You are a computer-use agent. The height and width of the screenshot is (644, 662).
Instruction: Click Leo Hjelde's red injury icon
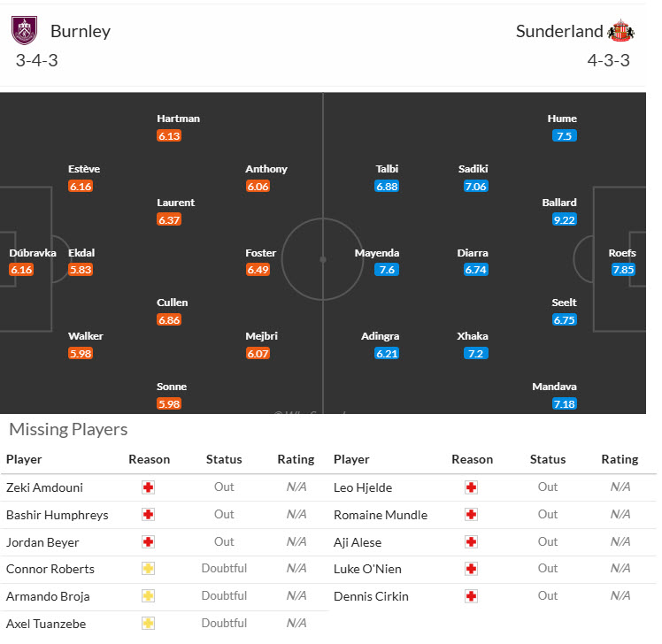472,487
